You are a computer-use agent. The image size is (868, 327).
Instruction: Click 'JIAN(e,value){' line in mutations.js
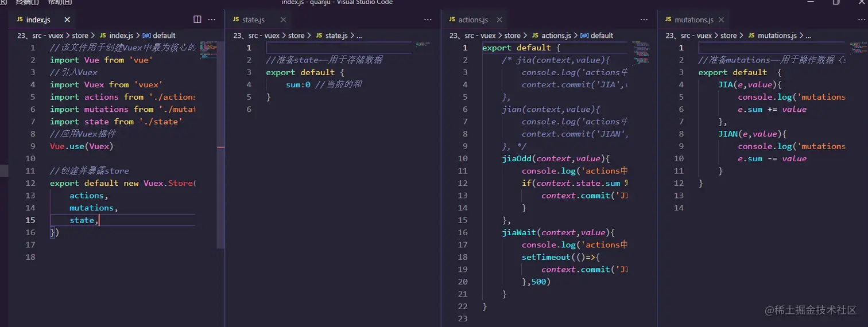point(752,134)
